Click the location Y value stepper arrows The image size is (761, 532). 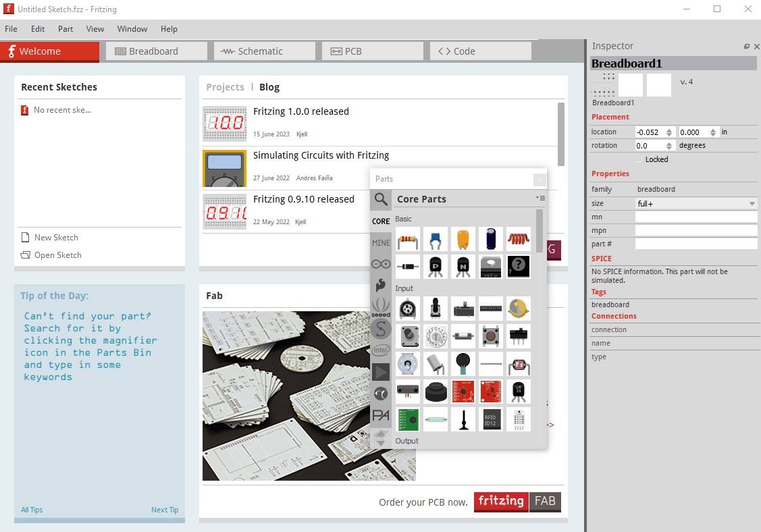click(713, 132)
